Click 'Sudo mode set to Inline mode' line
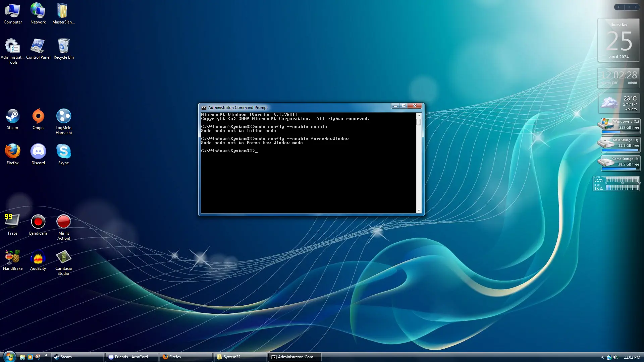Image resolution: width=644 pixels, height=362 pixels. click(x=238, y=131)
